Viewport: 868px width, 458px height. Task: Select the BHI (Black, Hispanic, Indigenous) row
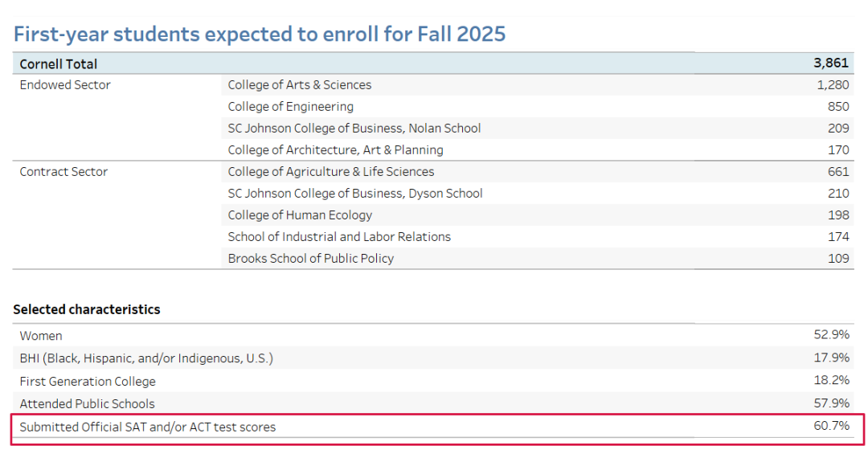(146, 358)
